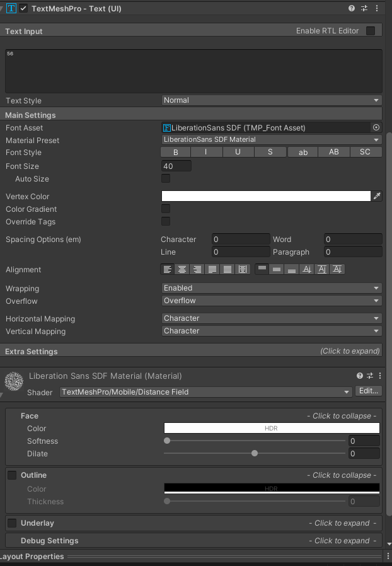Open the Face Color HDR swatch
Image resolution: width=392 pixels, height=566 pixels.
pyautogui.click(x=272, y=428)
